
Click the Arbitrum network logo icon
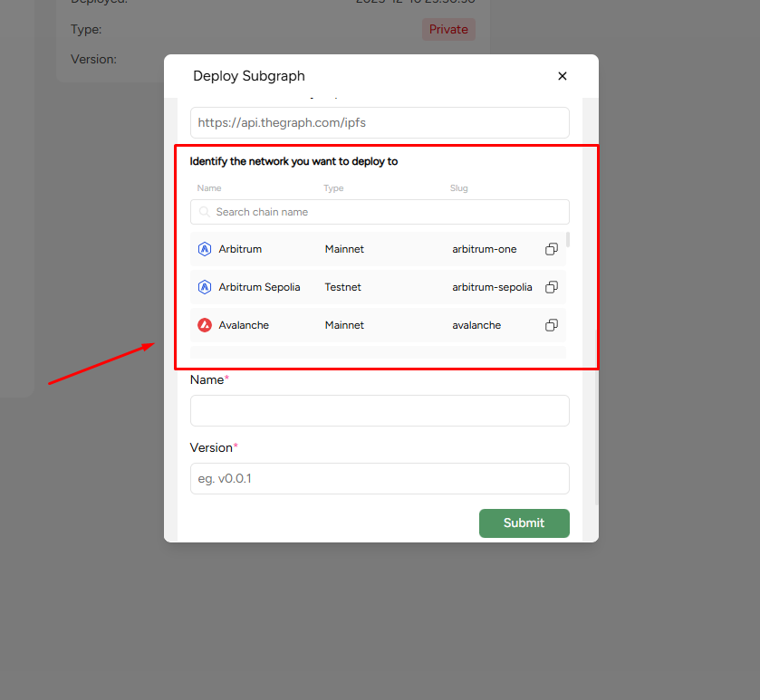[x=205, y=249]
